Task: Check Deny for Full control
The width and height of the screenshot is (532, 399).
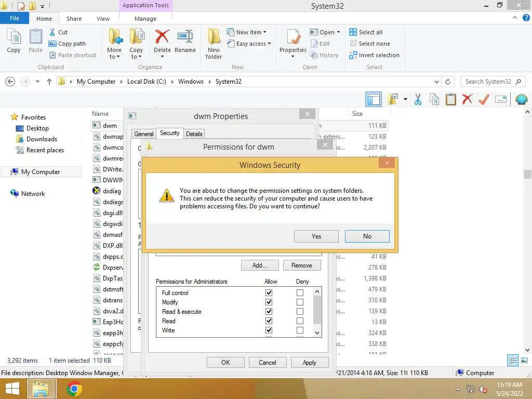Action: point(300,292)
